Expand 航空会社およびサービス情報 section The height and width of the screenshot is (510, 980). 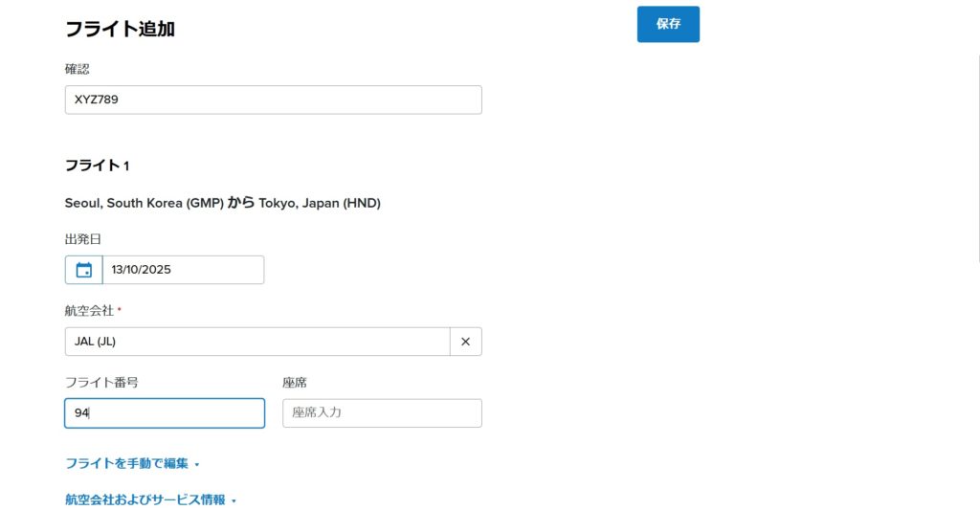tap(145, 499)
